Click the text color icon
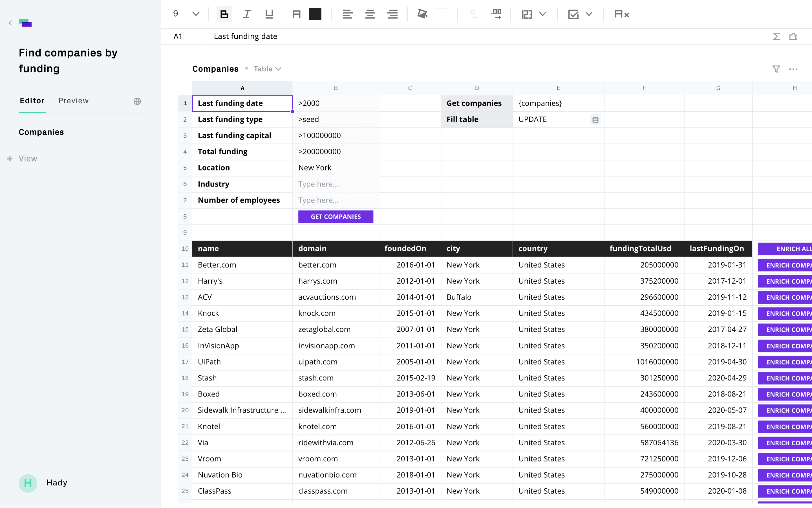The image size is (812, 508). (x=296, y=14)
